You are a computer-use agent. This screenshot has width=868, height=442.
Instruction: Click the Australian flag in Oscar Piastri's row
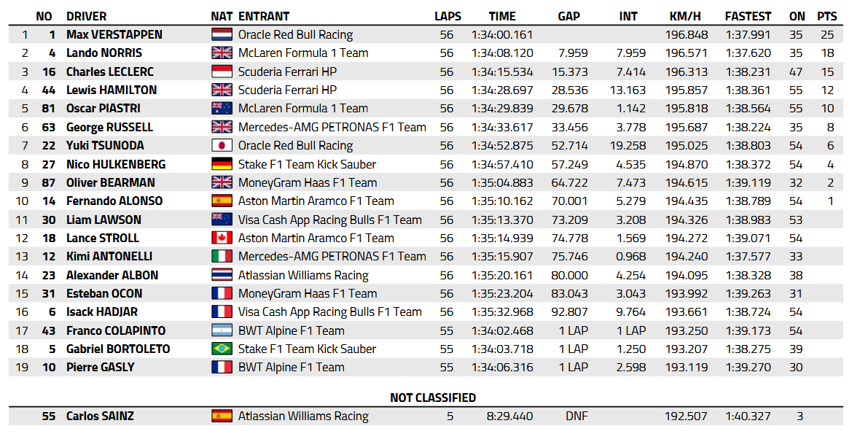point(222,108)
